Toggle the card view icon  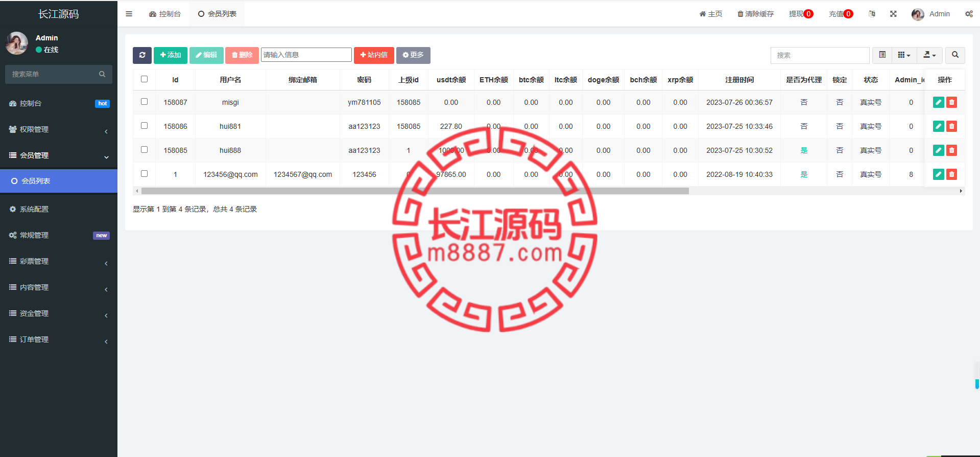(x=882, y=55)
